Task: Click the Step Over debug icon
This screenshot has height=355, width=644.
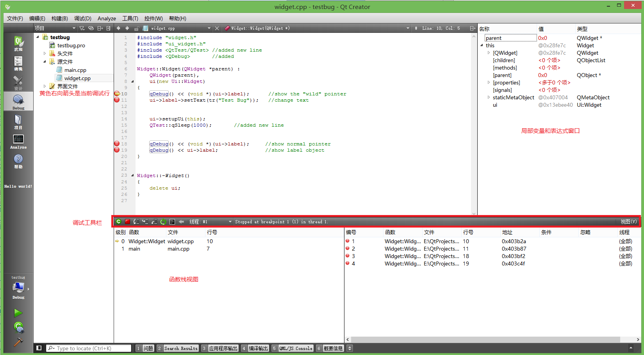Action: coord(136,222)
